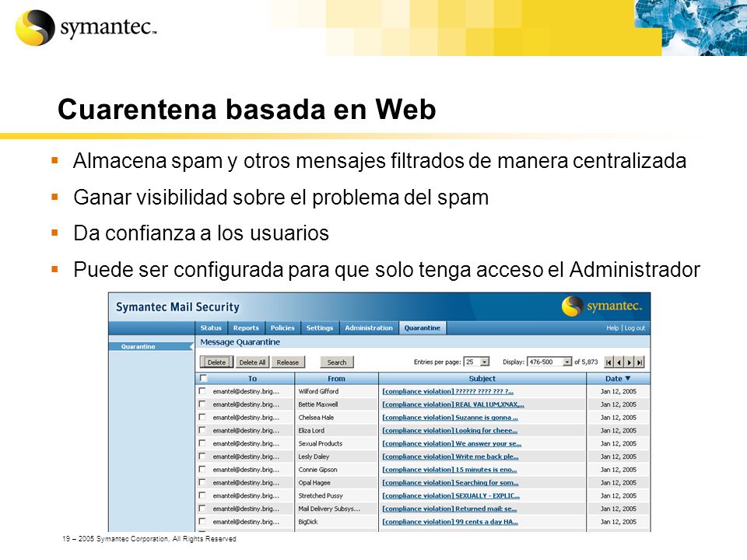Go to last page of quarantine results
The width and height of the screenshot is (747, 560).
click(640, 362)
